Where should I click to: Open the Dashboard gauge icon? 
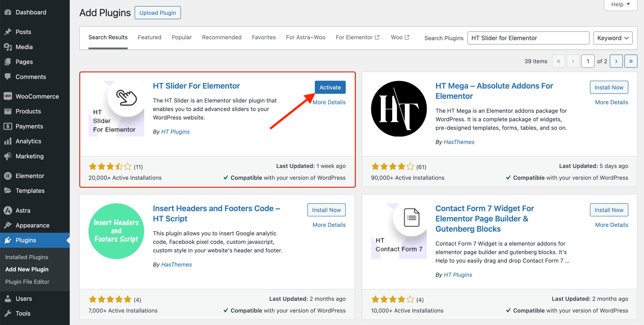click(x=8, y=12)
